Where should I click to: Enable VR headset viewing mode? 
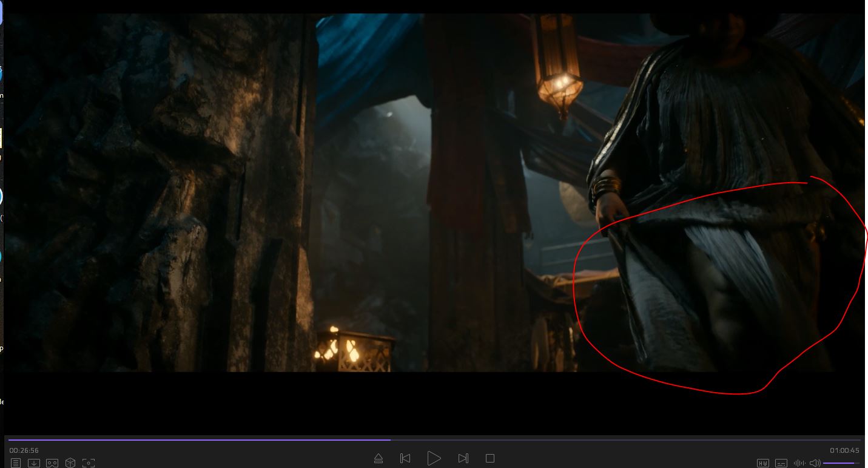tap(52, 463)
